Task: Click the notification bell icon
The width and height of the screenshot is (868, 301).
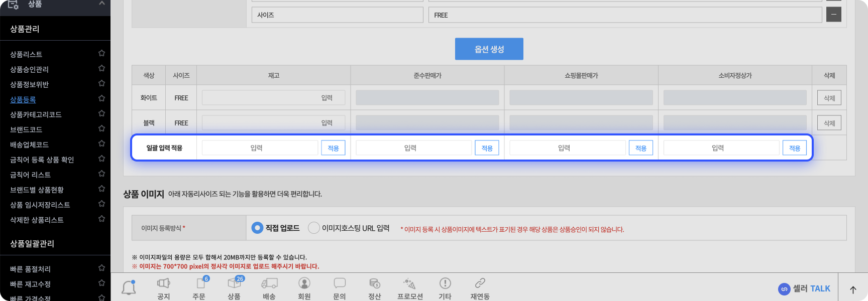Action: [x=129, y=287]
